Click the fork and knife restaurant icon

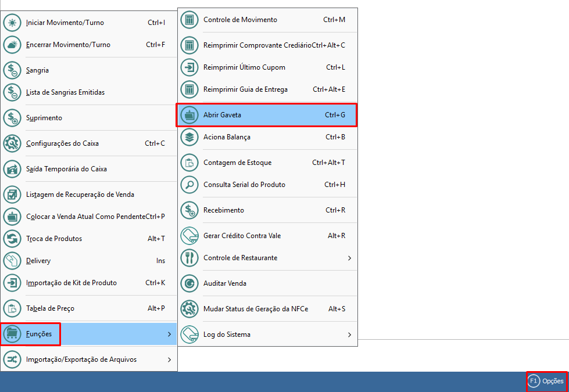tap(189, 258)
